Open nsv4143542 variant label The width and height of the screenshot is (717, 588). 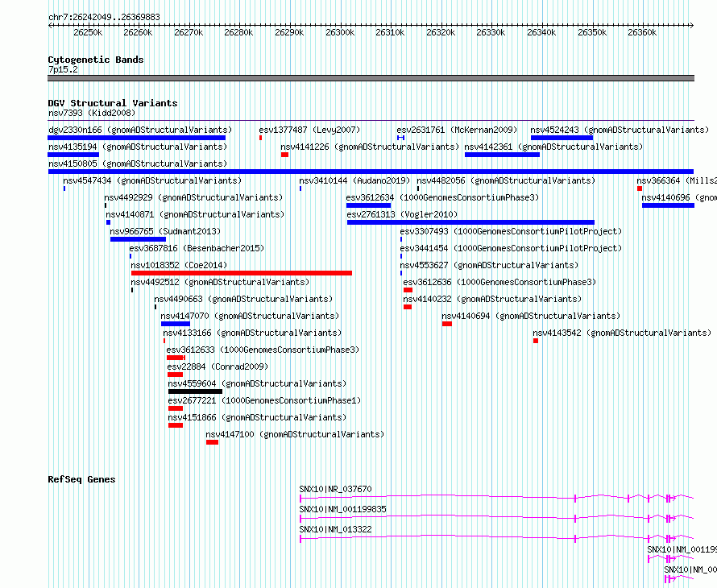coord(622,333)
